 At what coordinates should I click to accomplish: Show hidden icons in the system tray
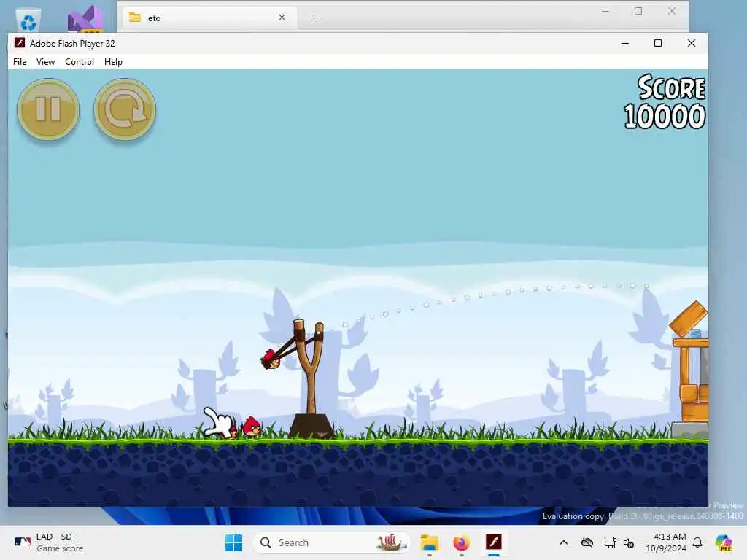click(x=564, y=542)
